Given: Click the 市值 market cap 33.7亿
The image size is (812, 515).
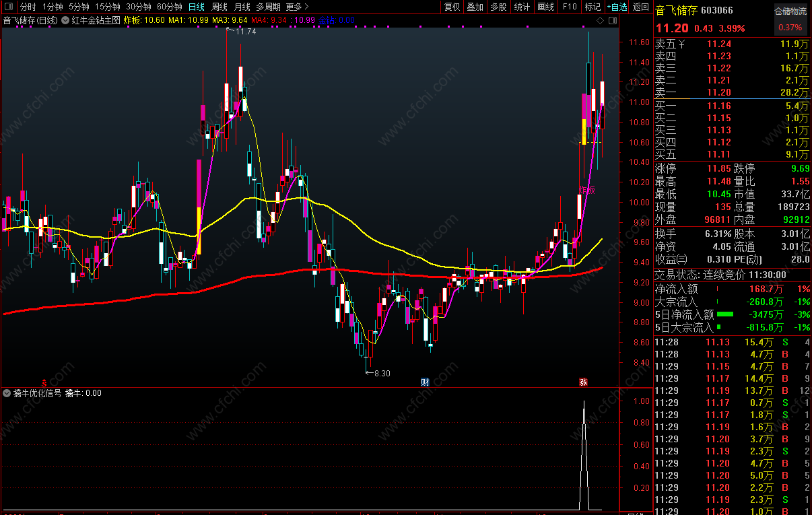Looking at the screenshot, I should pos(794,195).
